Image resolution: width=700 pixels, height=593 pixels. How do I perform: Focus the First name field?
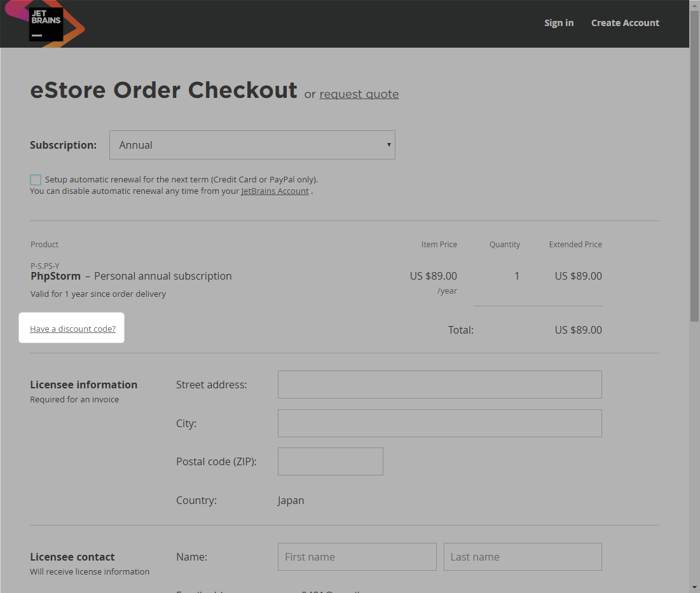coord(357,557)
